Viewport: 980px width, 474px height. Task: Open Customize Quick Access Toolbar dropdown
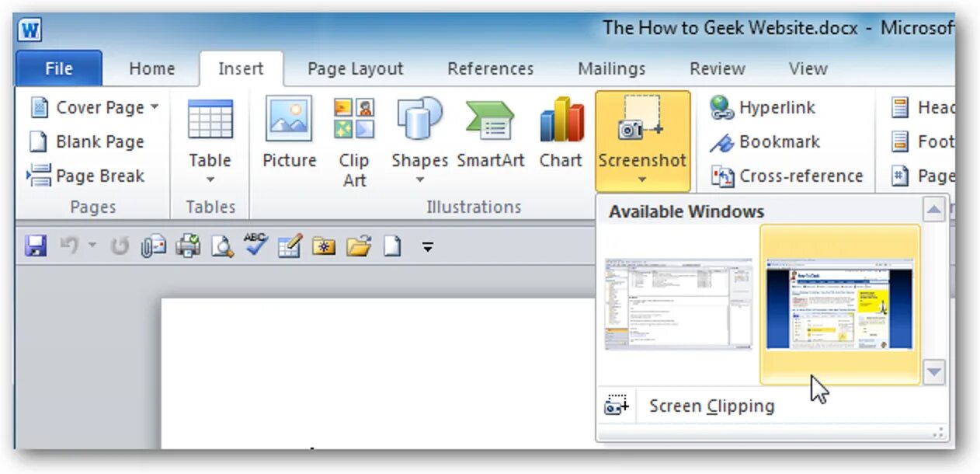[428, 247]
